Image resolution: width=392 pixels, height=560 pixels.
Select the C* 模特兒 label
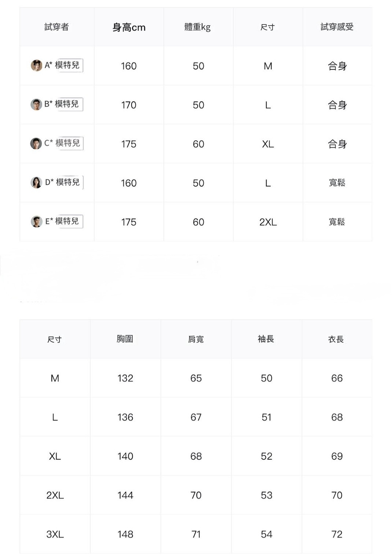pos(62,143)
